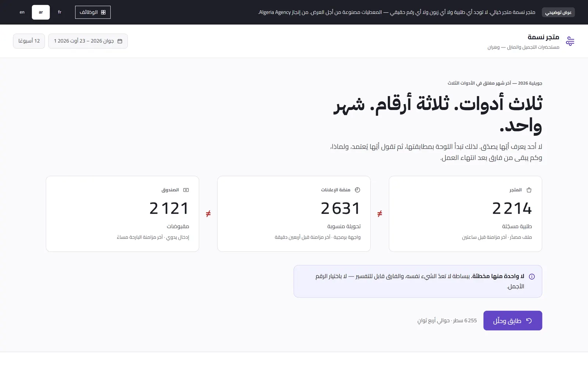Click not-equal sign between منصة الإعلانات and الصندوق
The image size is (588, 368).
tap(208, 213)
